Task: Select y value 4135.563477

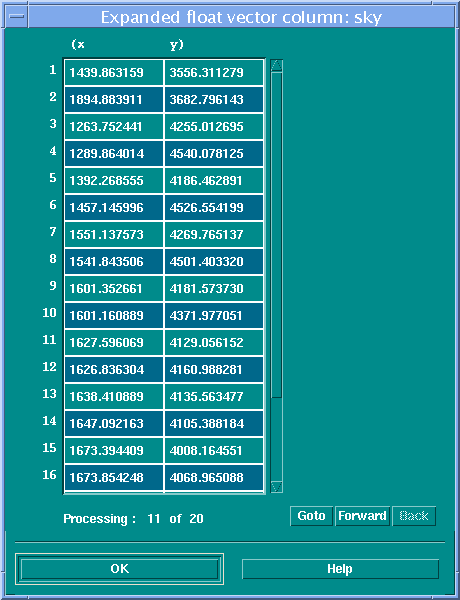Action: pos(214,396)
